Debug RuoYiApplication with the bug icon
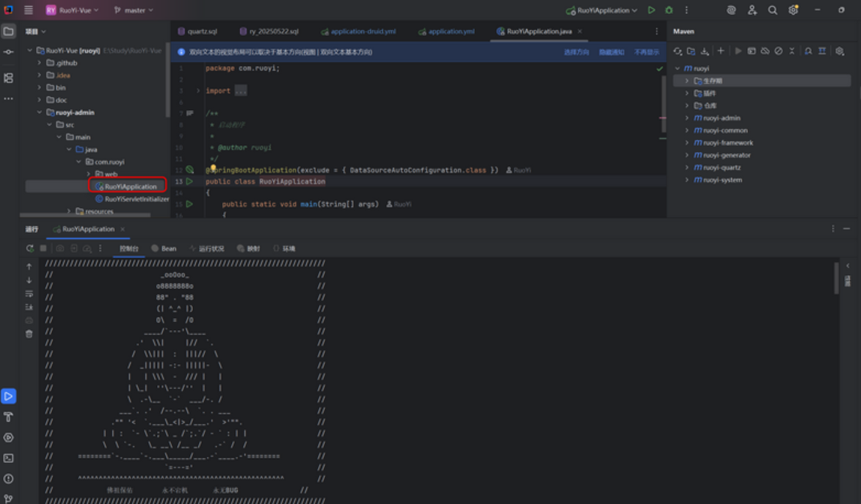 669,10
